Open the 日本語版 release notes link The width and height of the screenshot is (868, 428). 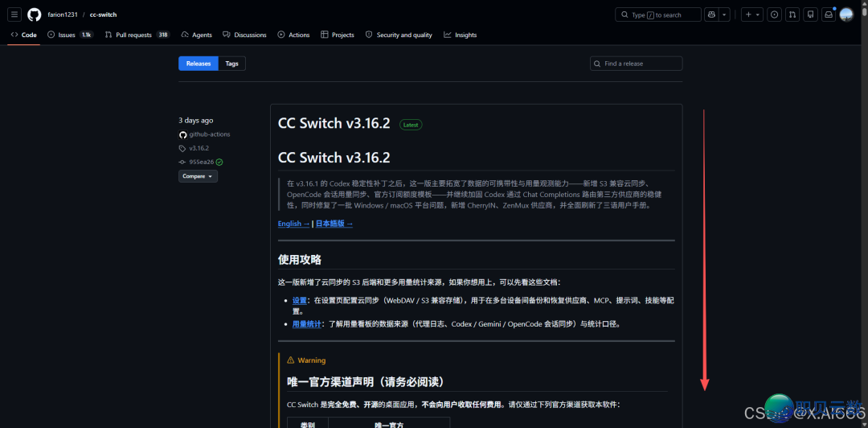click(334, 224)
